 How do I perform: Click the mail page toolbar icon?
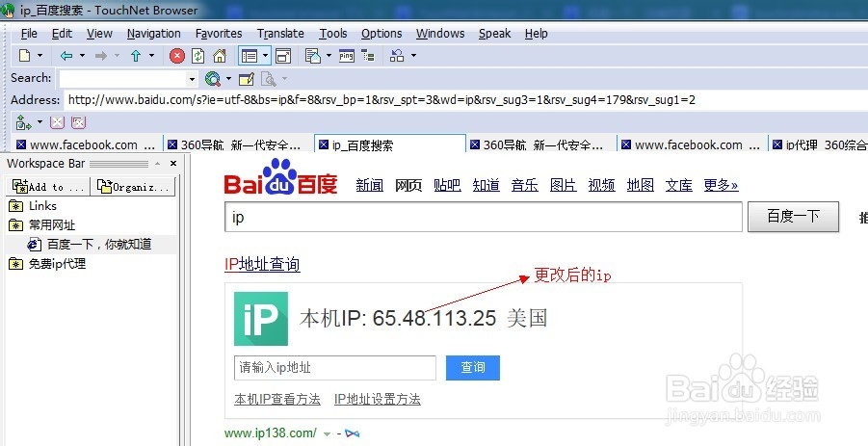313,56
